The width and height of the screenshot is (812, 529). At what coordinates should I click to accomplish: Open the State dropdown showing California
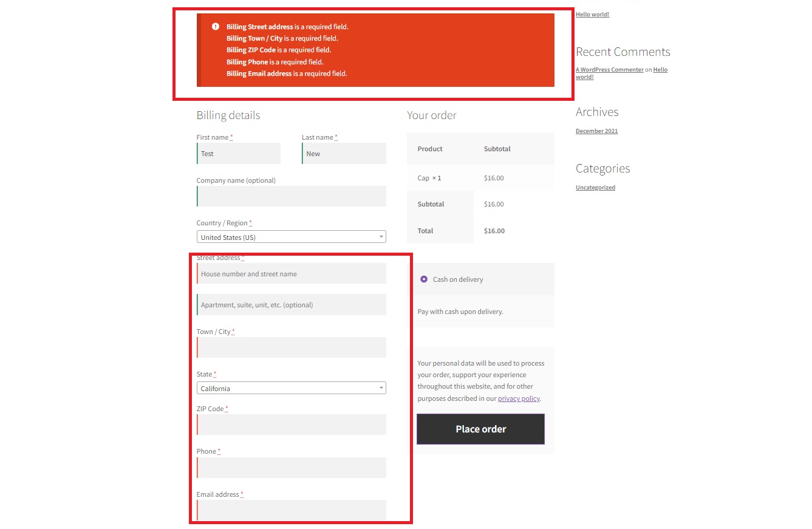click(x=291, y=388)
